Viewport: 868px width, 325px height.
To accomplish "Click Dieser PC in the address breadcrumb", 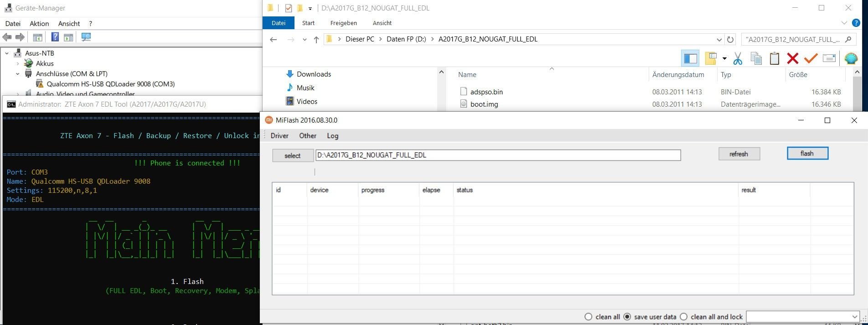I will pos(360,39).
